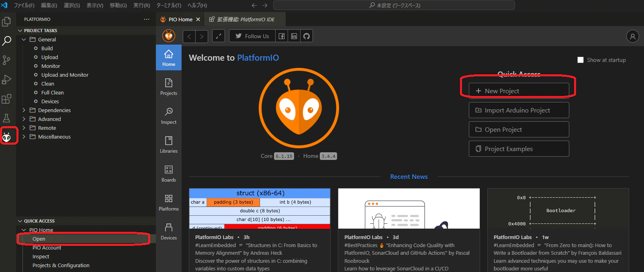Screen dimensions: 644x272
Task: Run the Upload and Monitor task
Action: 65,75
